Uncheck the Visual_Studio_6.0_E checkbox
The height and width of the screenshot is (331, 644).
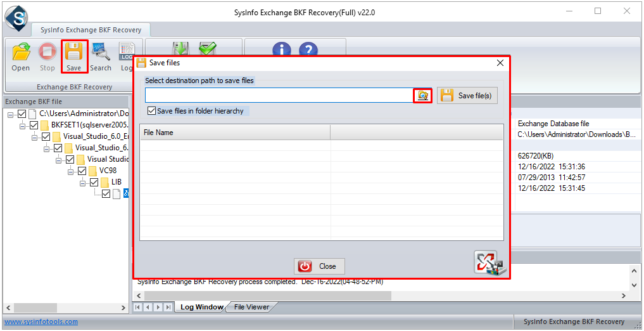(x=46, y=136)
